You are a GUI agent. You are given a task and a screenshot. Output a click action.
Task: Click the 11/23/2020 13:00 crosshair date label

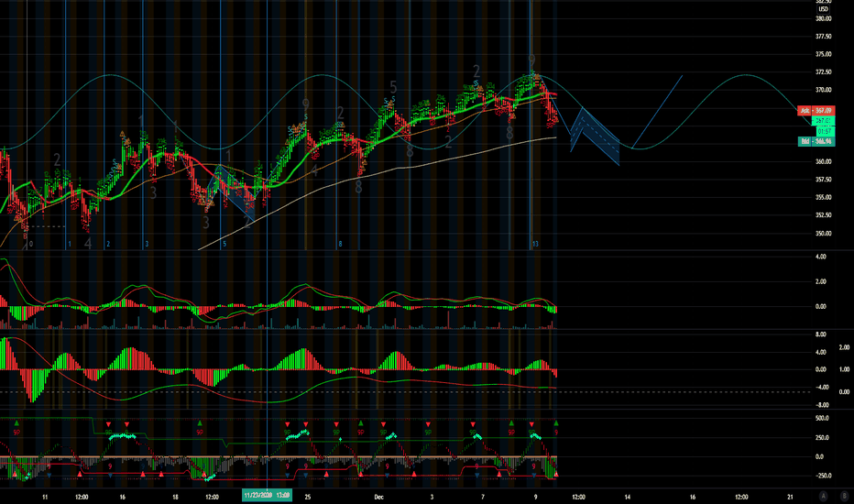[x=267, y=495]
